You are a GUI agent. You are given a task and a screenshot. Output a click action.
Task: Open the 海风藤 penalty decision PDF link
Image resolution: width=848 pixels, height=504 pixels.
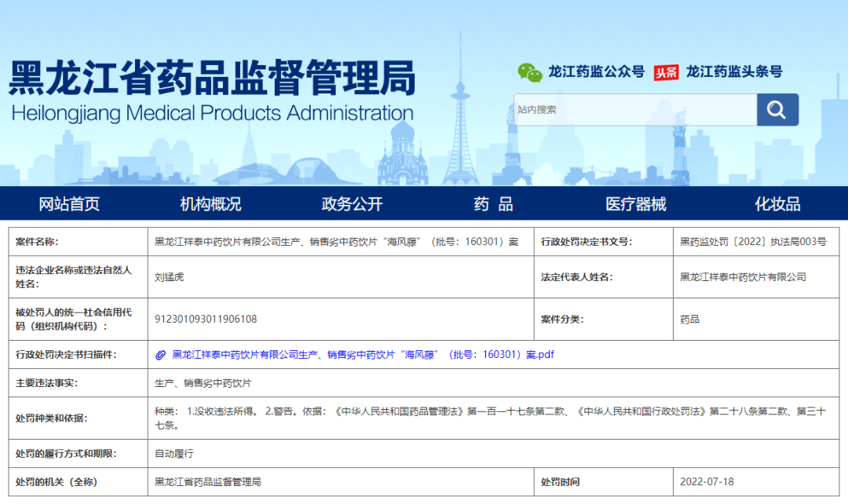coord(363,355)
